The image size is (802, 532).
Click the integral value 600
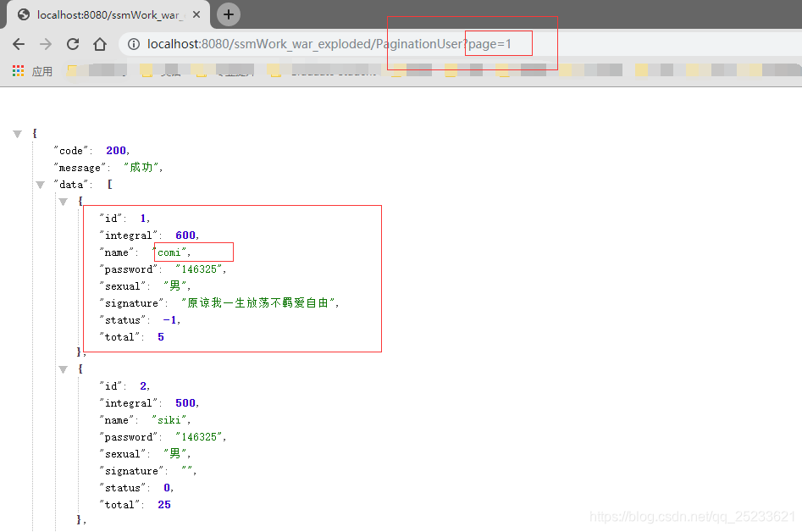click(185, 236)
